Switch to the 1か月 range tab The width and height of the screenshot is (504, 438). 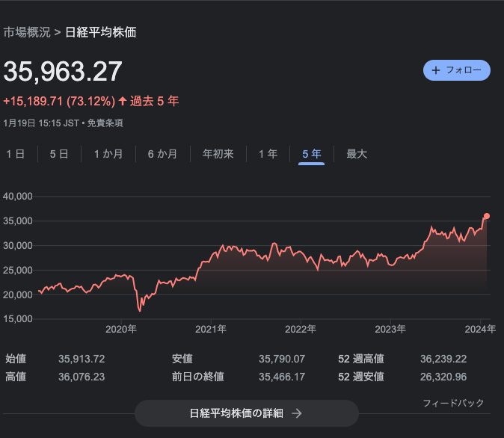click(x=108, y=154)
